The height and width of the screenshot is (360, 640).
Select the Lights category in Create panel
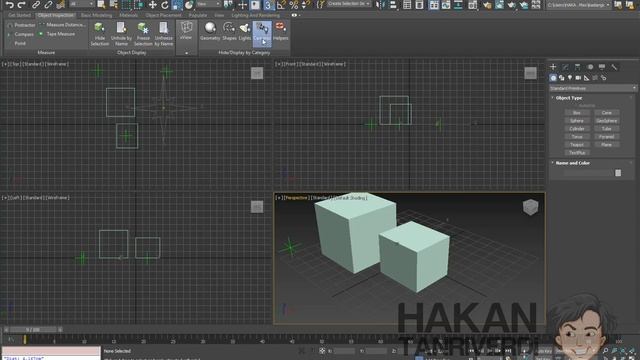[570, 78]
